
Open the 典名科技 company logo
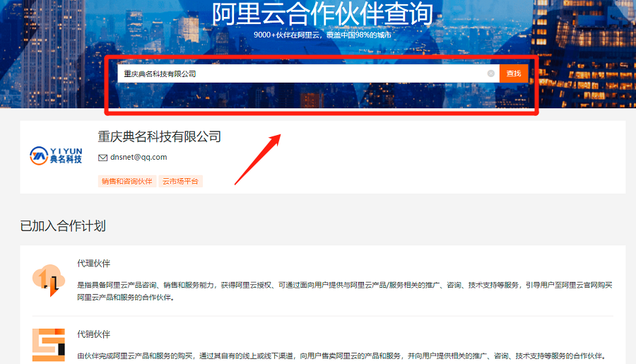pos(56,155)
